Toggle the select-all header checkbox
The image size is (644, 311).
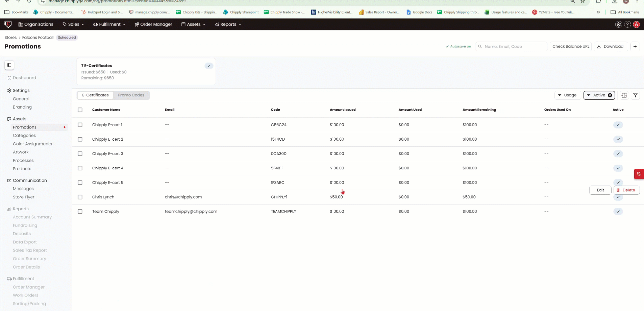tap(80, 110)
